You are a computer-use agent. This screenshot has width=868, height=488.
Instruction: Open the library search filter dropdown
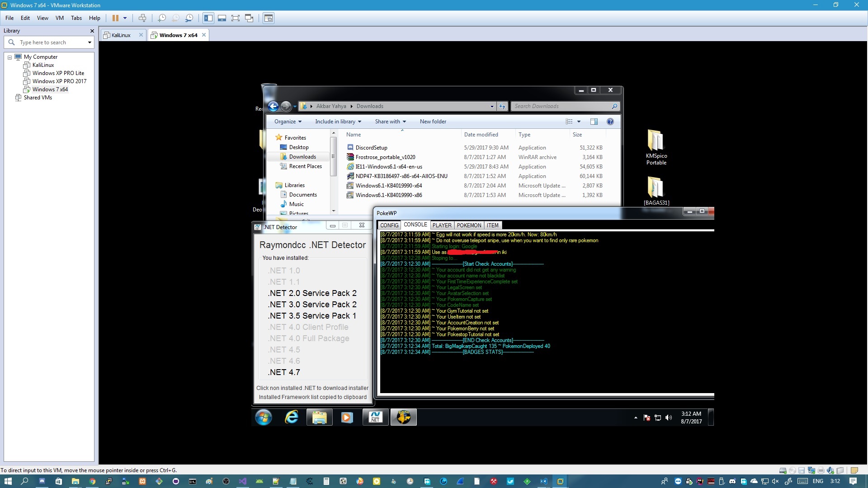point(90,42)
